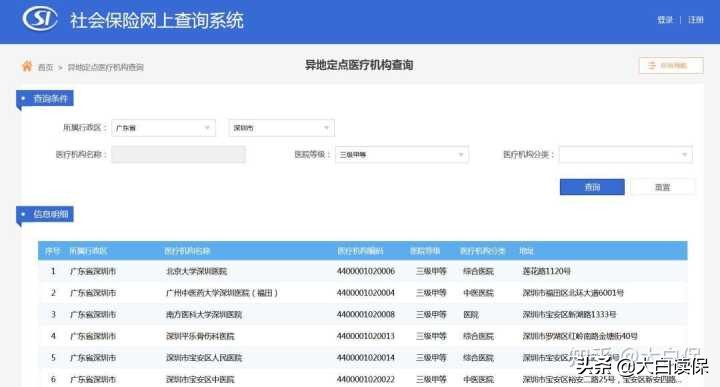This screenshot has width=720, height=387.
Task: Click the 社会保险网上查询系统 header title
Action: click(x=157, y=21)
